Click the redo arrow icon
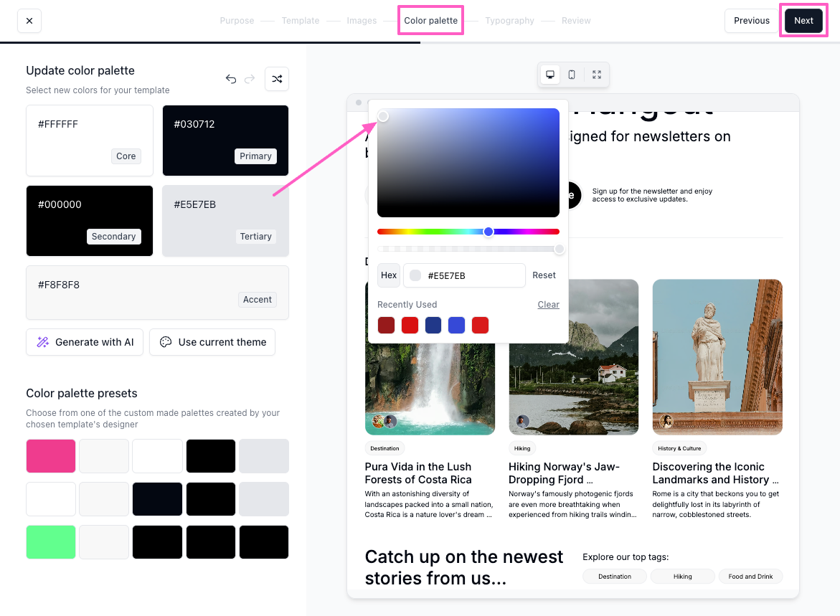This screenshot has width=840, height=616. (x=250, y=79)
